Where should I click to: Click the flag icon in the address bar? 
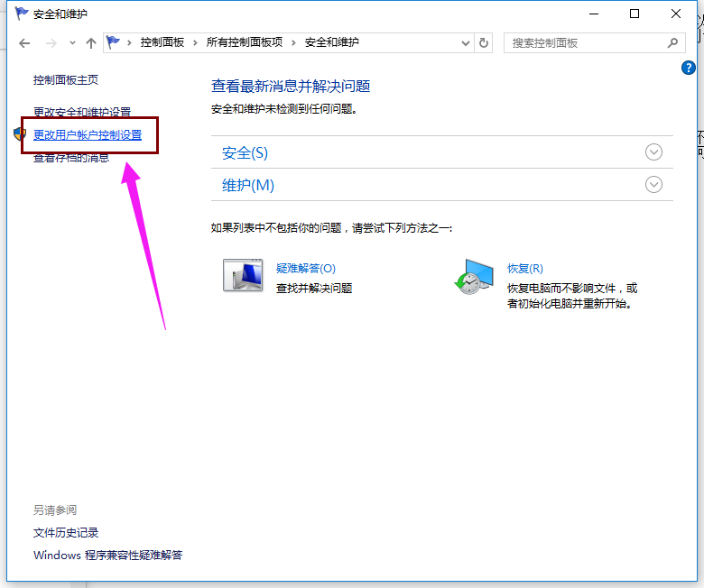(x=114, y=42)
